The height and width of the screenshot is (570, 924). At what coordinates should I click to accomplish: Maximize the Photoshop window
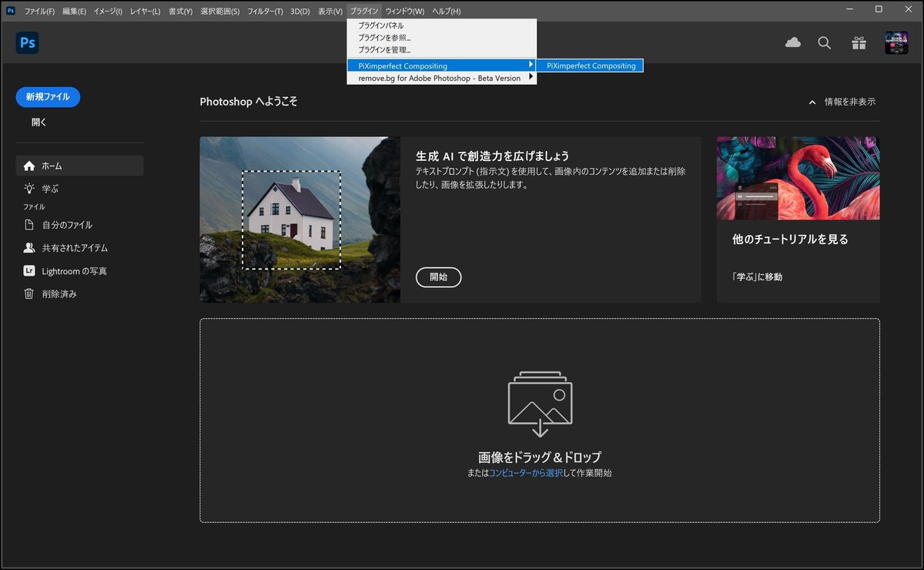point(879,9)
